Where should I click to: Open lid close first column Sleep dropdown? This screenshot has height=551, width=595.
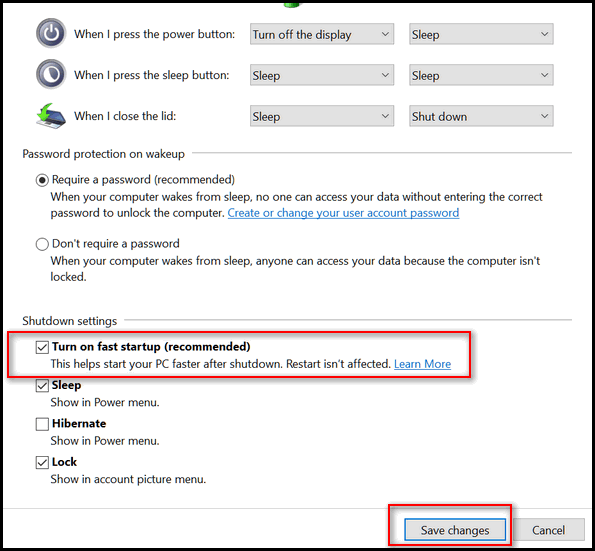pos(322,116)
